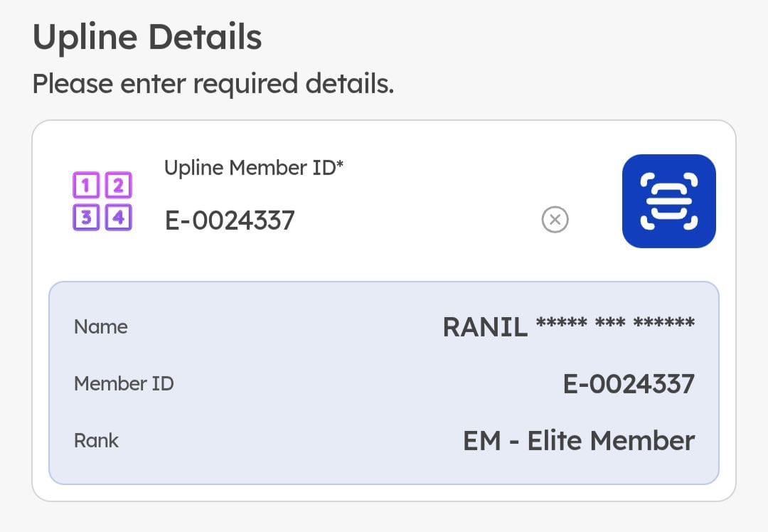
Task: Click the "3" box in the purple grid icon
Action: coord(86,217)
